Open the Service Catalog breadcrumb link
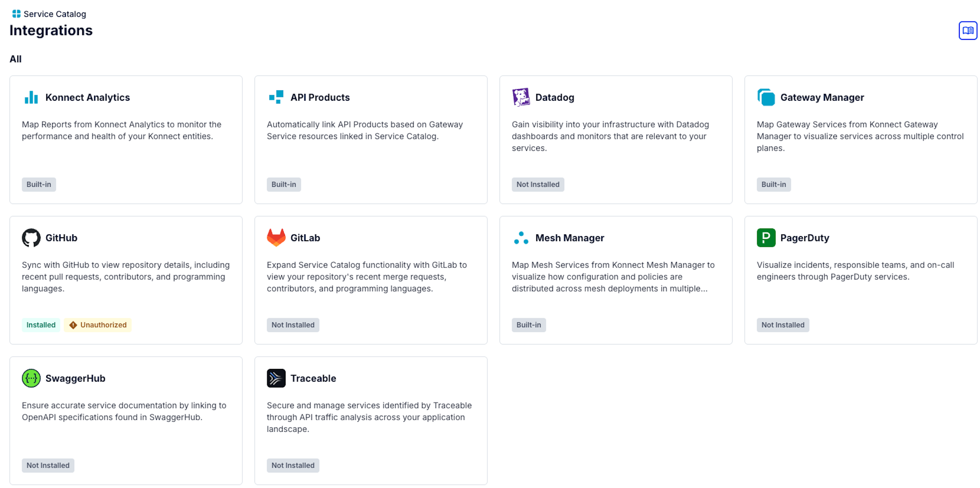 (x=54, y=14)
